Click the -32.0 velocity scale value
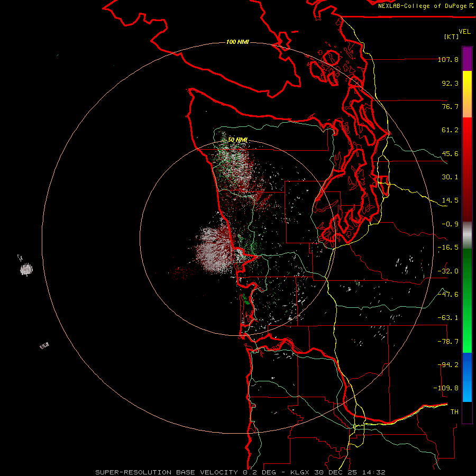 coord(448,271)
